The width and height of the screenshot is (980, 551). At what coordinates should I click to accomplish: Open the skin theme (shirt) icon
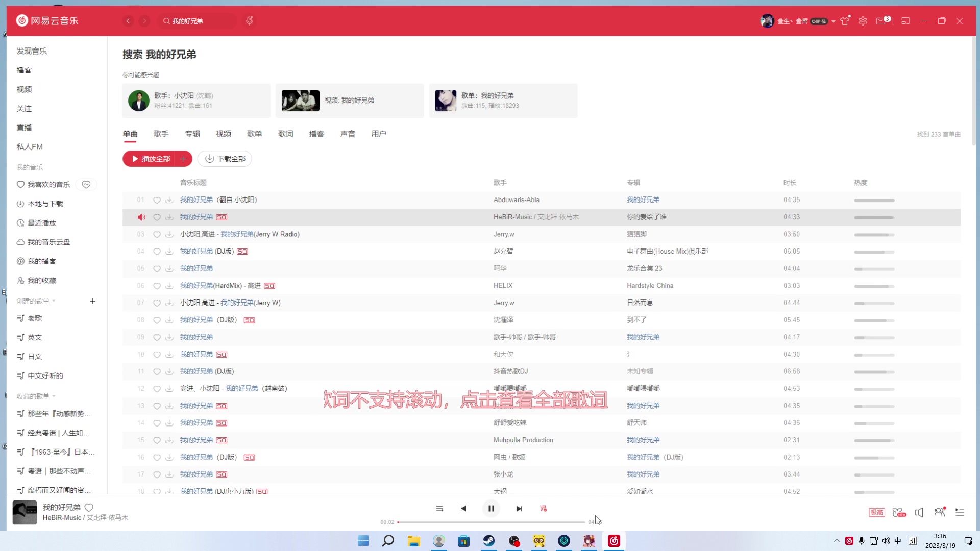pyautogui.click(x=845, y=21)
